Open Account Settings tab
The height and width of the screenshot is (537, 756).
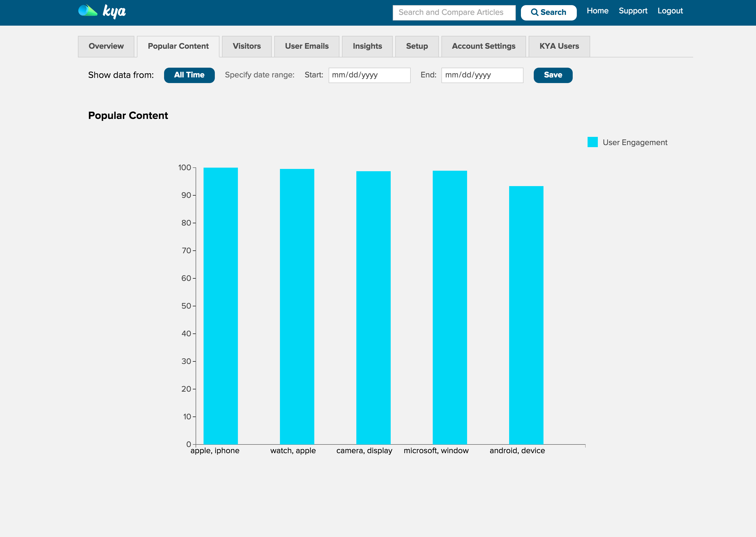(x=483, y=46)
